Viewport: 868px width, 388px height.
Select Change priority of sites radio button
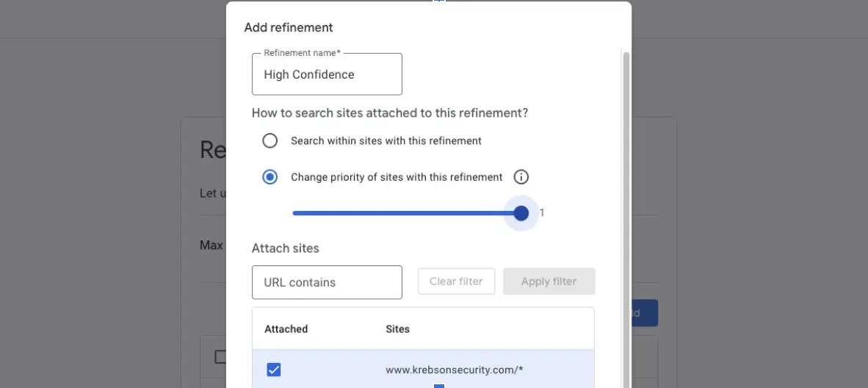tap(270, 177)
